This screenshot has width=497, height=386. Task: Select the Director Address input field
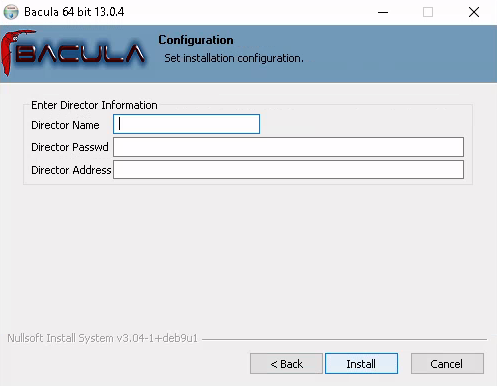point(288,170)
